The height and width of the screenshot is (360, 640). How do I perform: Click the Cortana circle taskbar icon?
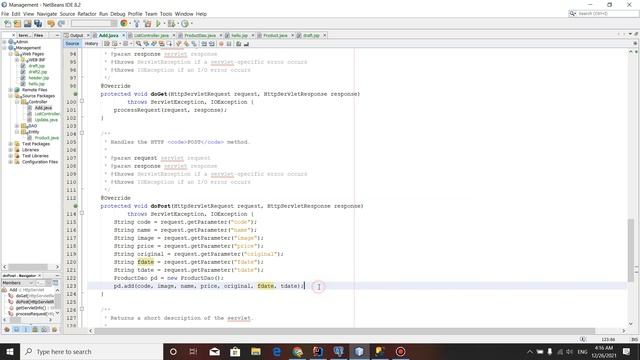point(173,351)
